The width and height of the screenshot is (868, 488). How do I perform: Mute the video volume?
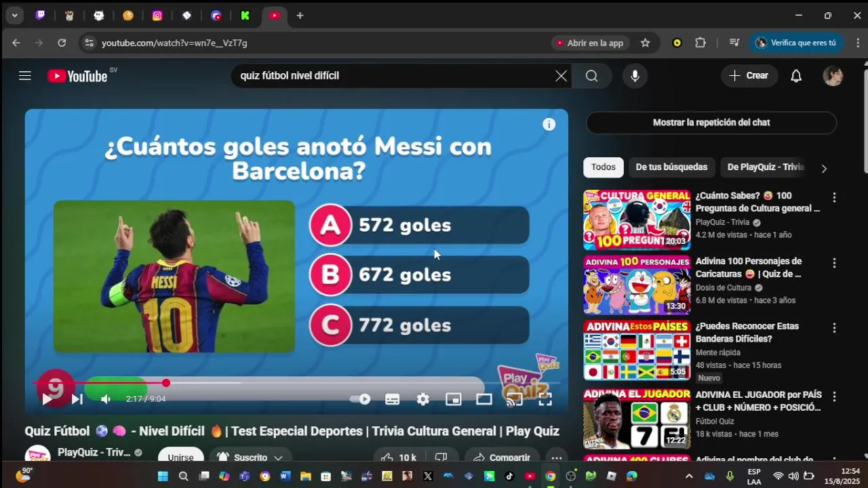(x=106, y=399)
